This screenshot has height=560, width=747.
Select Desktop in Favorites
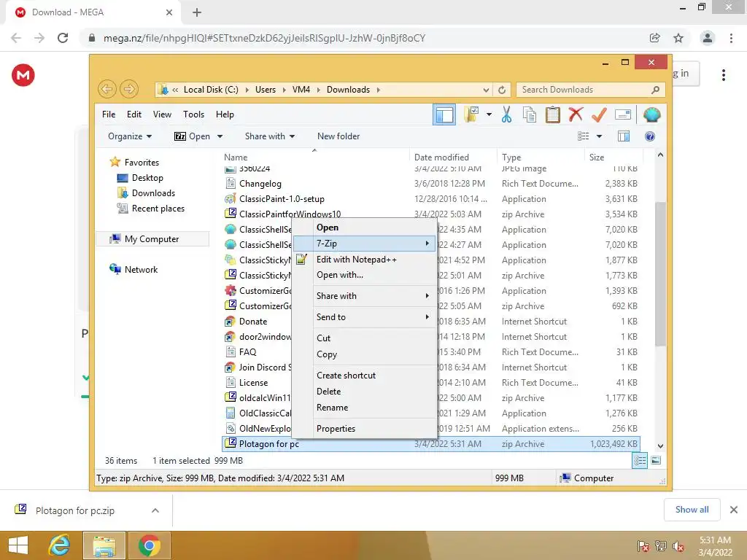(147, 178)
